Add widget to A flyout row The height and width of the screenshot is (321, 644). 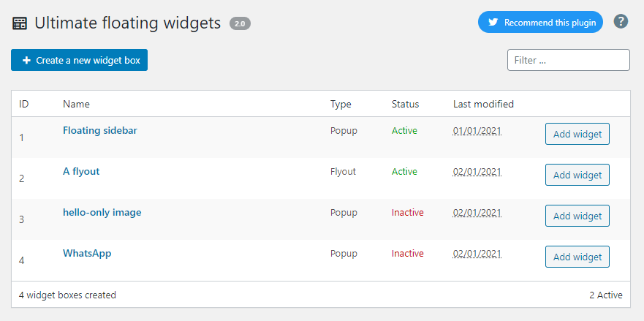coord(577,175)
